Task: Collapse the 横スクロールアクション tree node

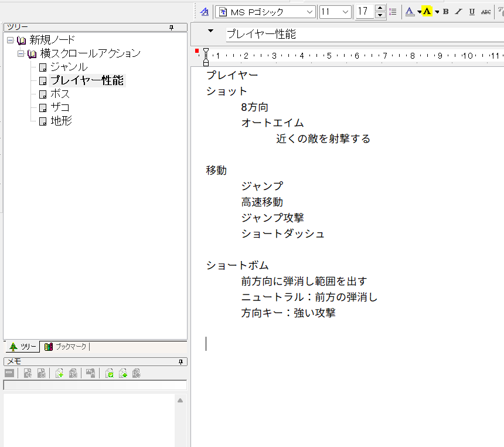Action: pyautogui.click(x=21, y=53)
